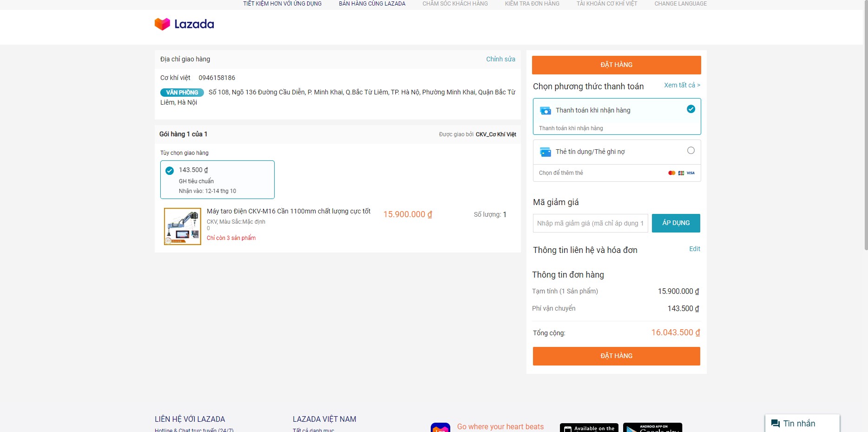Viewport: 868px width, 432px height.
Task: Click the Gói hàng 1 của 1 heading
Action: [183, 134]
